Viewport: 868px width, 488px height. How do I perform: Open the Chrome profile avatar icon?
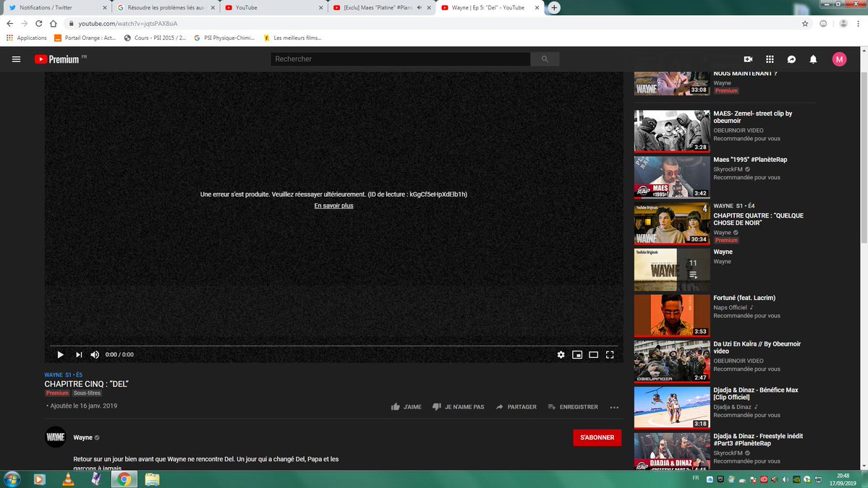coord(842,23)
